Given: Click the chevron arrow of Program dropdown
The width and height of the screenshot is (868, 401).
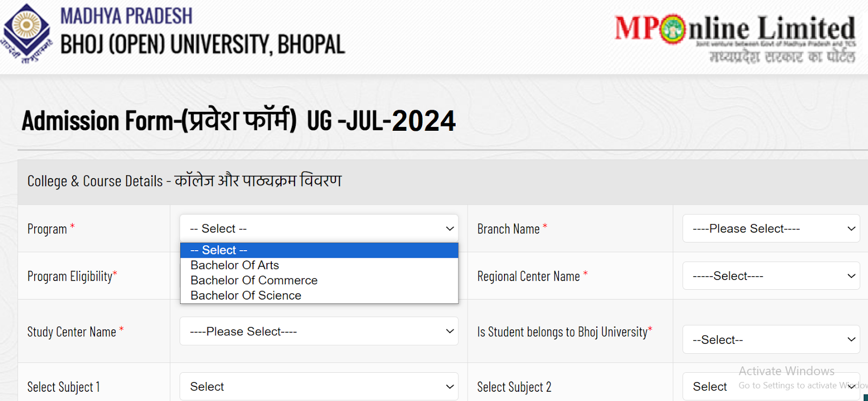Looking at the screenshot, I should pos(450,228).
